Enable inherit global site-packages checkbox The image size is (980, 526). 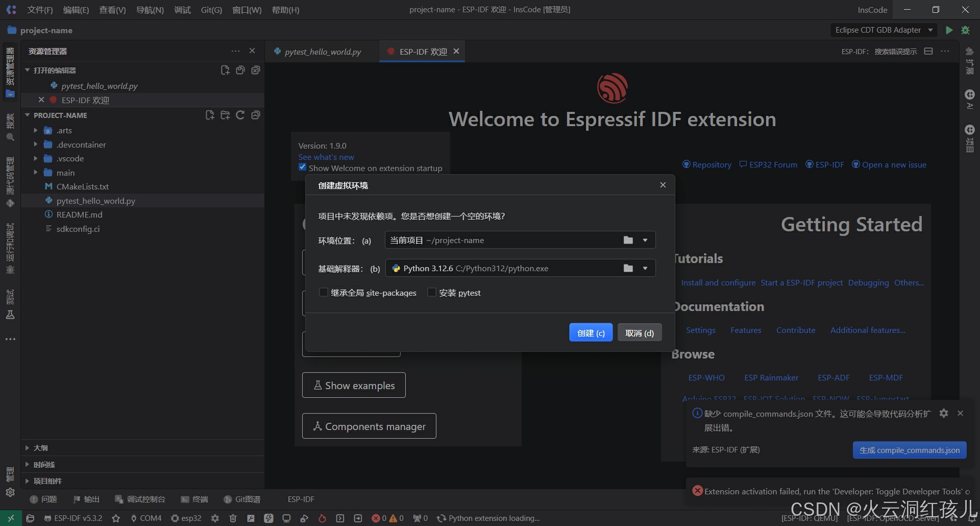323,292
